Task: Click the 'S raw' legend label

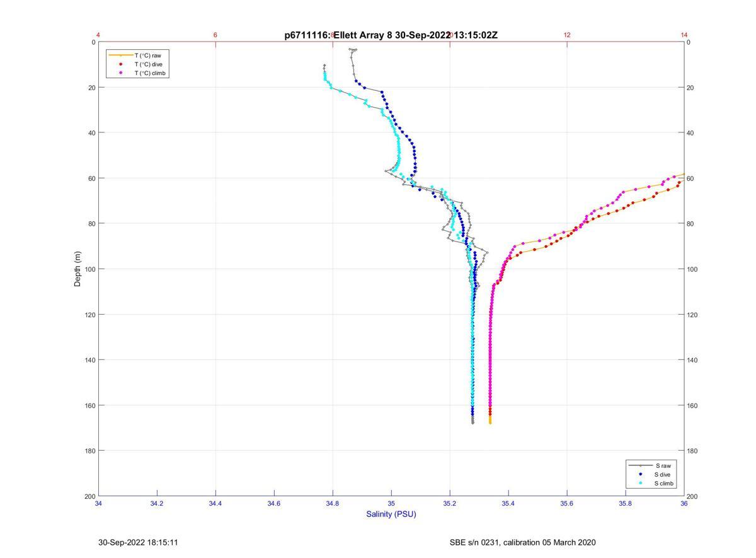Action: [663, 465]
